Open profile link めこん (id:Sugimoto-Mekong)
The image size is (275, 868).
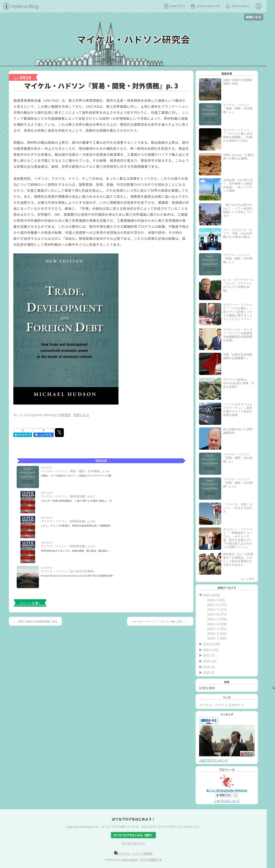click(x=227, y=790)
